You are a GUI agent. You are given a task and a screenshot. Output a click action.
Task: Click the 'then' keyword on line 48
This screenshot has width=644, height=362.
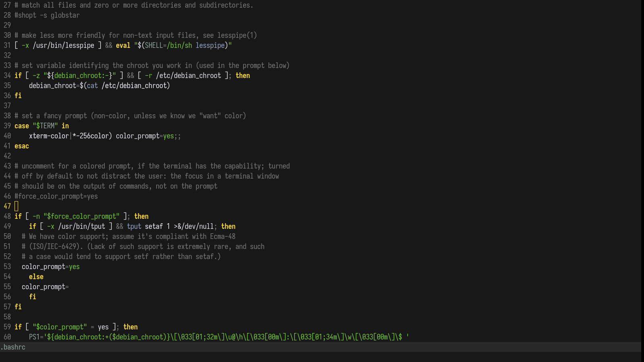coord(141,216)
